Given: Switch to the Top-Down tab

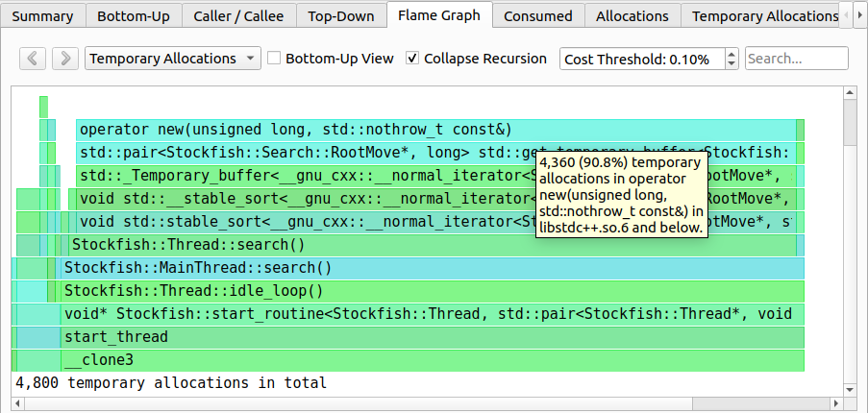Looking at the screenshot, I should coord(341,16).
